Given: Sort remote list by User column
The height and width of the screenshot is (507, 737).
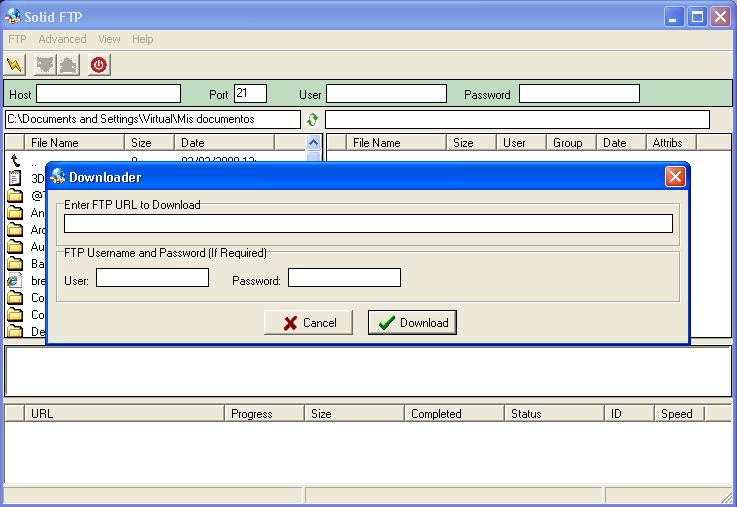Looking at the screenshot, I should point(521,142).
